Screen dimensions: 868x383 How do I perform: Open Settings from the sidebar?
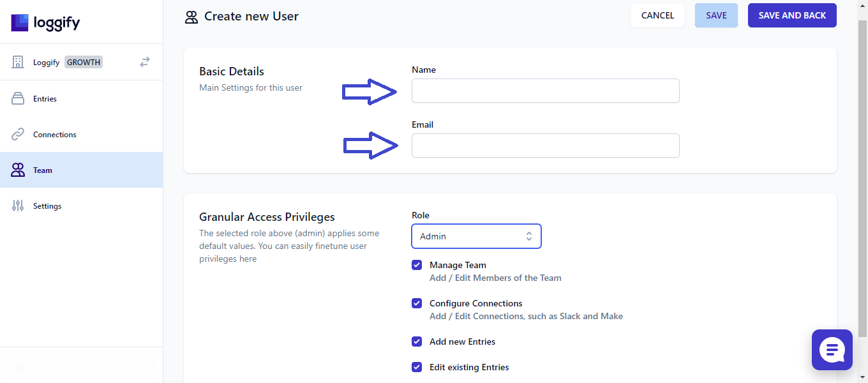[82, 206]
